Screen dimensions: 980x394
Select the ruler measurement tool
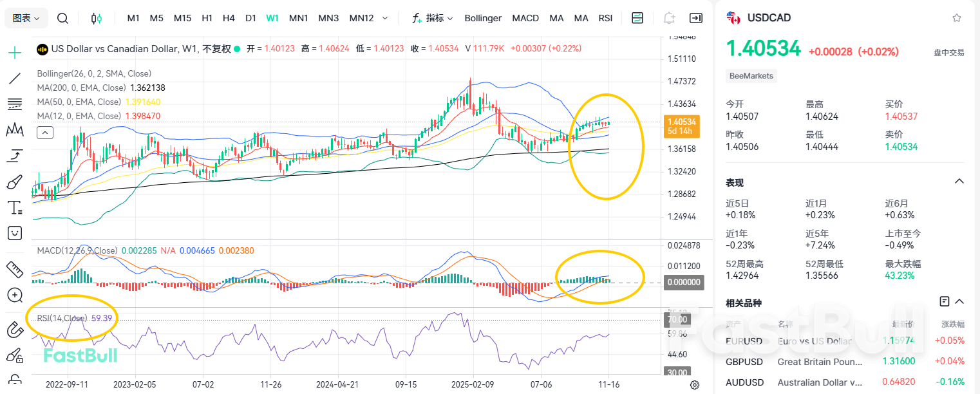click(14, 269)
